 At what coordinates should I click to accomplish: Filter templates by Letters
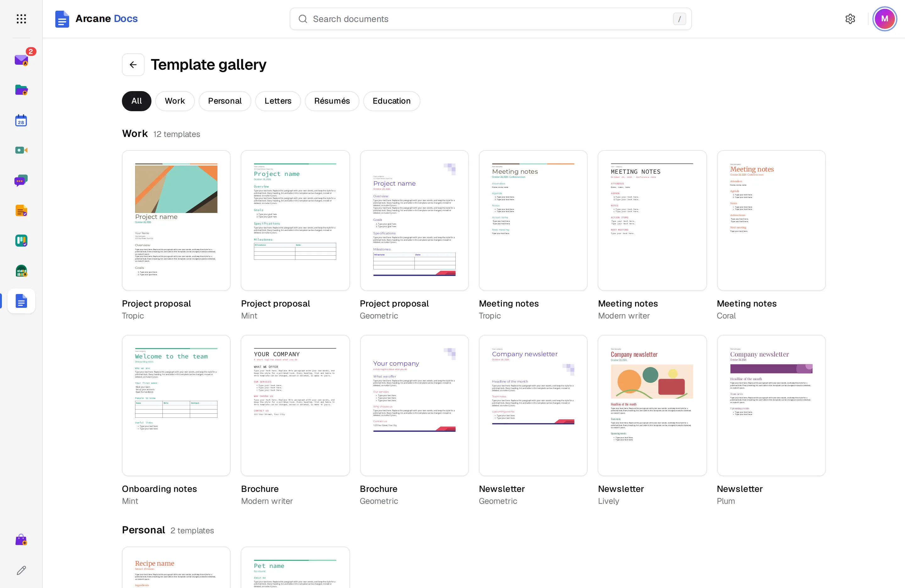coord(278,101)
